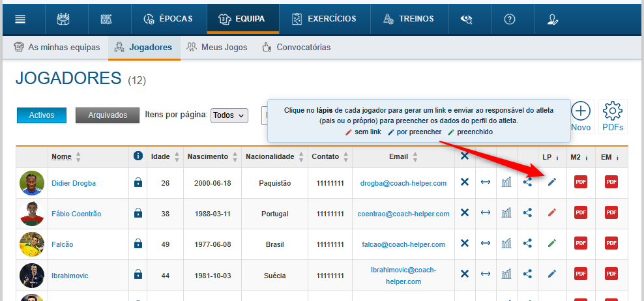Click the info mark beside LP header
Screen dimensions: 644x301
(557, 157)
